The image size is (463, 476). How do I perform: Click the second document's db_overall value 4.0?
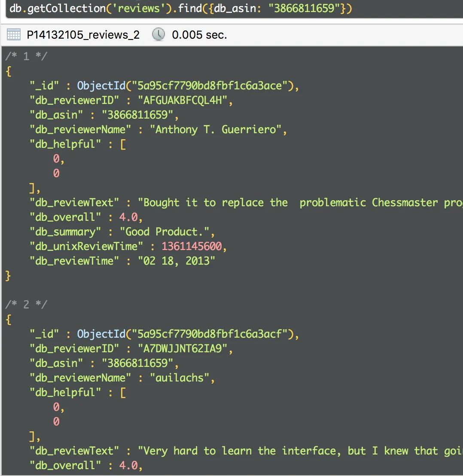128,466
